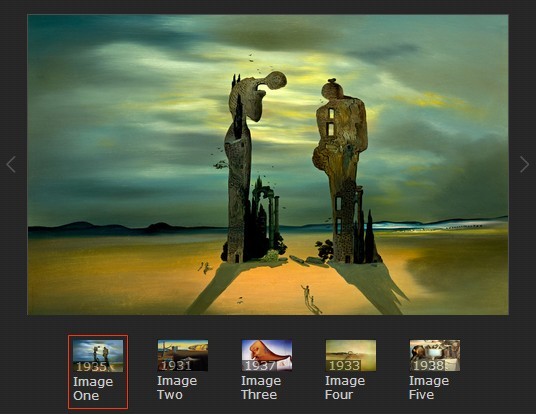536x414 pixels.
Task: Click the "Image Three" caption
Action: click(x=261, y=388)
